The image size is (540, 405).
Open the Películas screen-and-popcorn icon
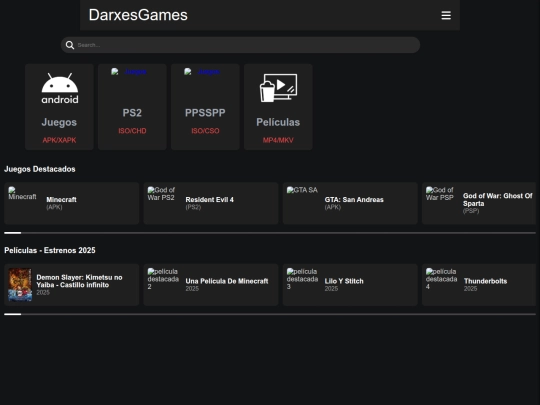click(278, 88)
